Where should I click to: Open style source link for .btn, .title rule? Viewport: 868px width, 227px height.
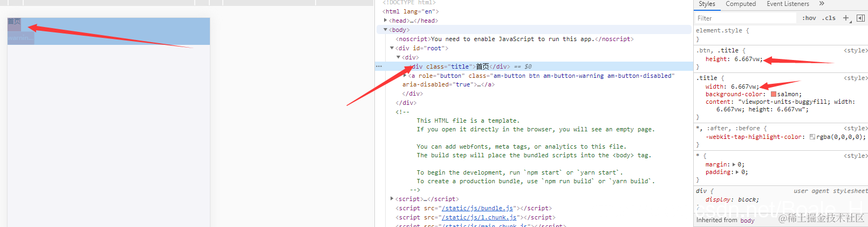click(x=856, y=50)
